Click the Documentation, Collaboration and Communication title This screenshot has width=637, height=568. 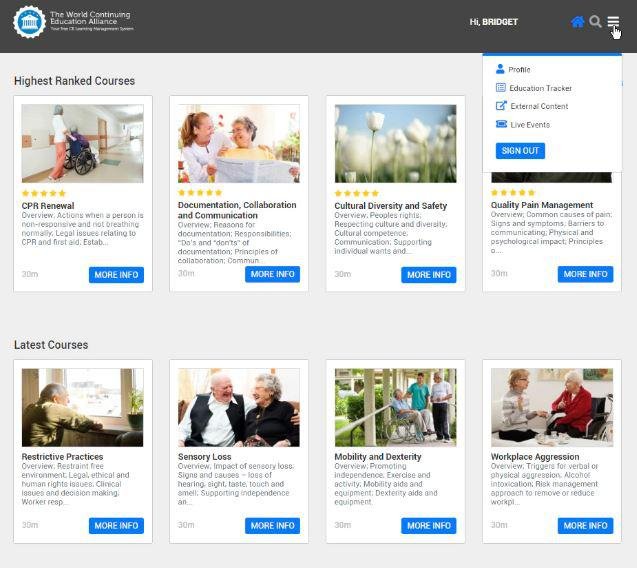pos(237,210)
